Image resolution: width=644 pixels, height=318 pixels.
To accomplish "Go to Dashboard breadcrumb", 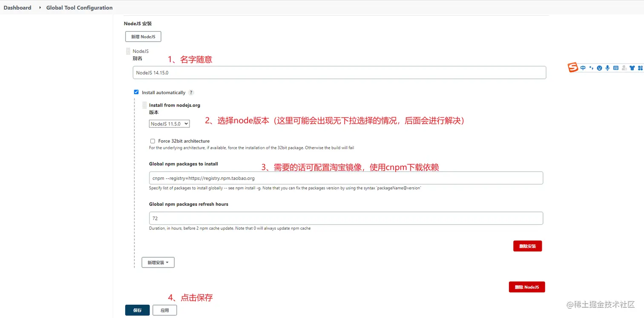I will [x=17, y=8].
